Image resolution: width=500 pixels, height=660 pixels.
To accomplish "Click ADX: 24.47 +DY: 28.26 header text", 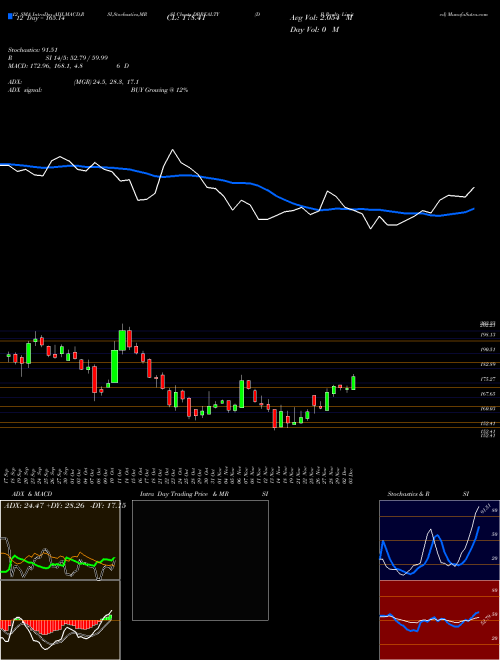I will click(65, 506).
